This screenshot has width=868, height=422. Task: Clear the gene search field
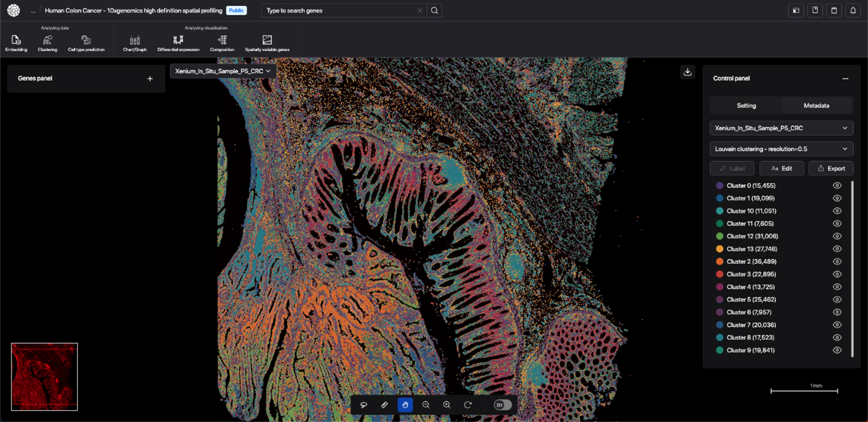pyautogui.click(x=420, y=10)
